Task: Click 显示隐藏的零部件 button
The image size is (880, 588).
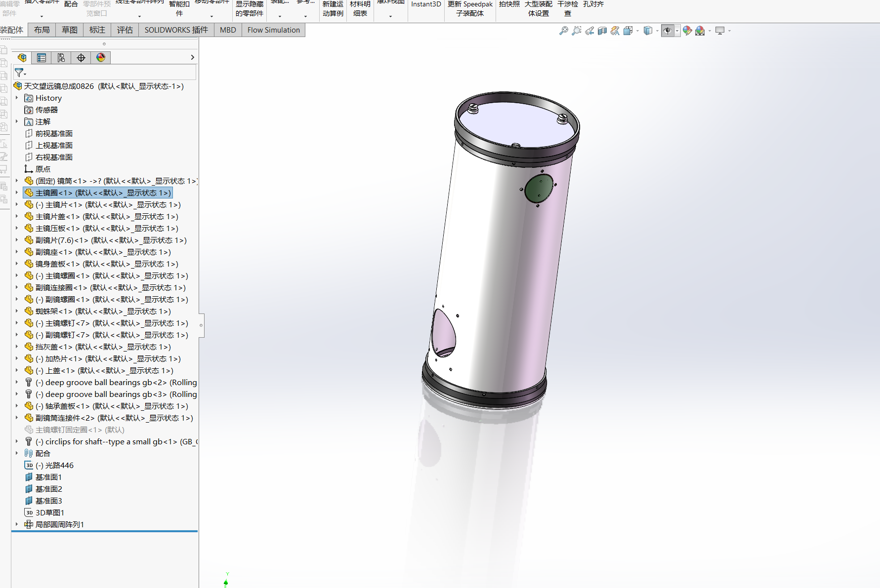Action: (x=250, y=8)
